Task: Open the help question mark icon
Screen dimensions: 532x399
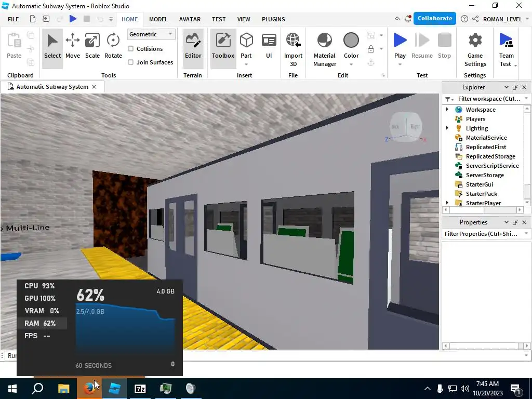Action: pos(464,19)
